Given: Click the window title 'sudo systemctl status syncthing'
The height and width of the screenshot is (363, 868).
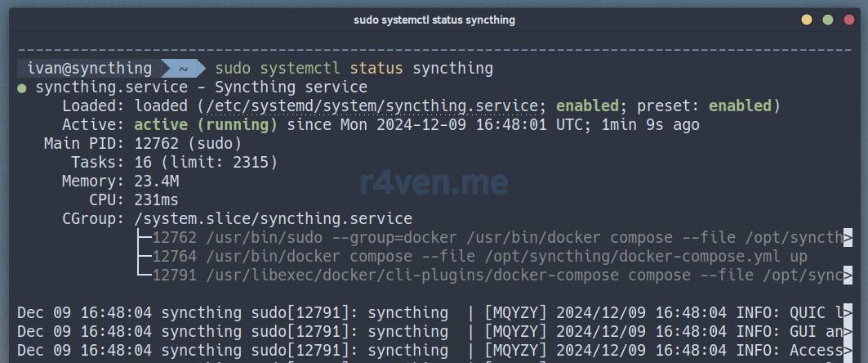Looking at the screenshot, I should (434, 20).
